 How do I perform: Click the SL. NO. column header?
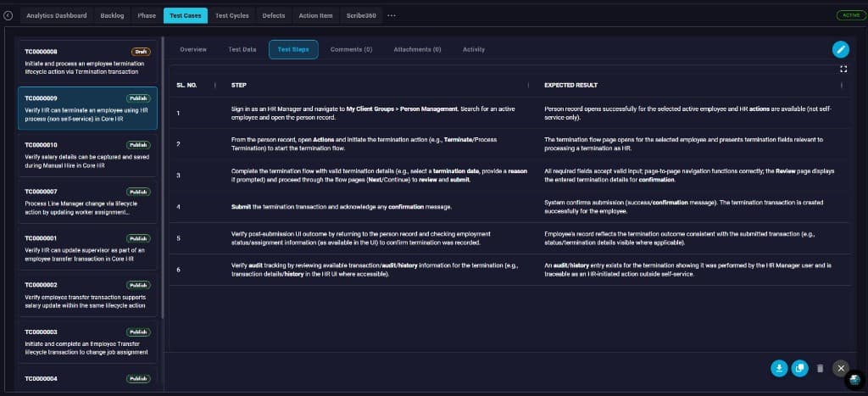[187, 86]
